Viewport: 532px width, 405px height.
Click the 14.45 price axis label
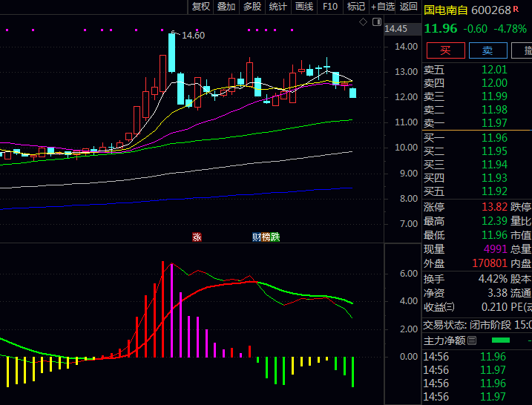395,29
